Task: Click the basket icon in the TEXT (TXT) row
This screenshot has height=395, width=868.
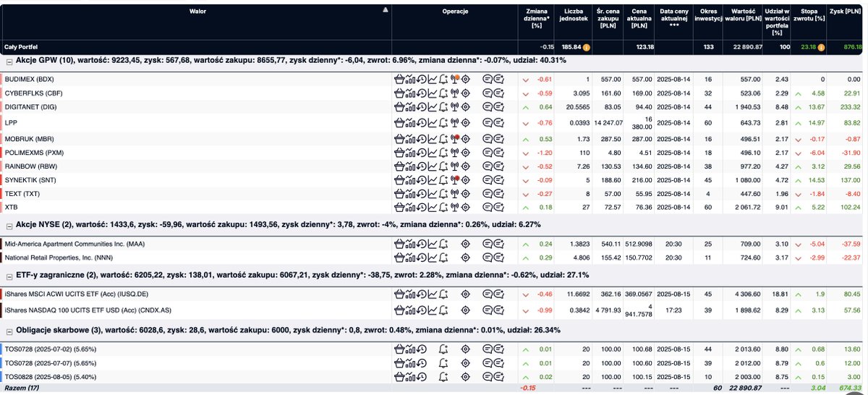Action: point(399,194)
